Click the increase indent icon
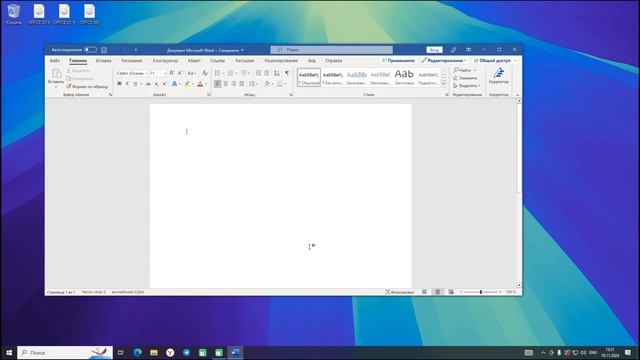This screenshot has width=640, height=360. tap(267, 73)
